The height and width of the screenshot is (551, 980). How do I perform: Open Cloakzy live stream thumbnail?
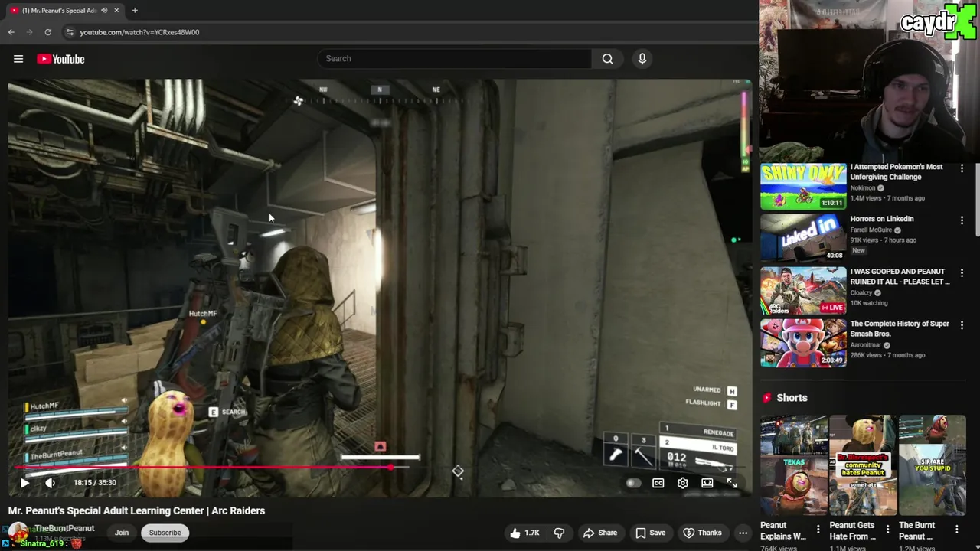pyautogui.click(x=803, y=291)
